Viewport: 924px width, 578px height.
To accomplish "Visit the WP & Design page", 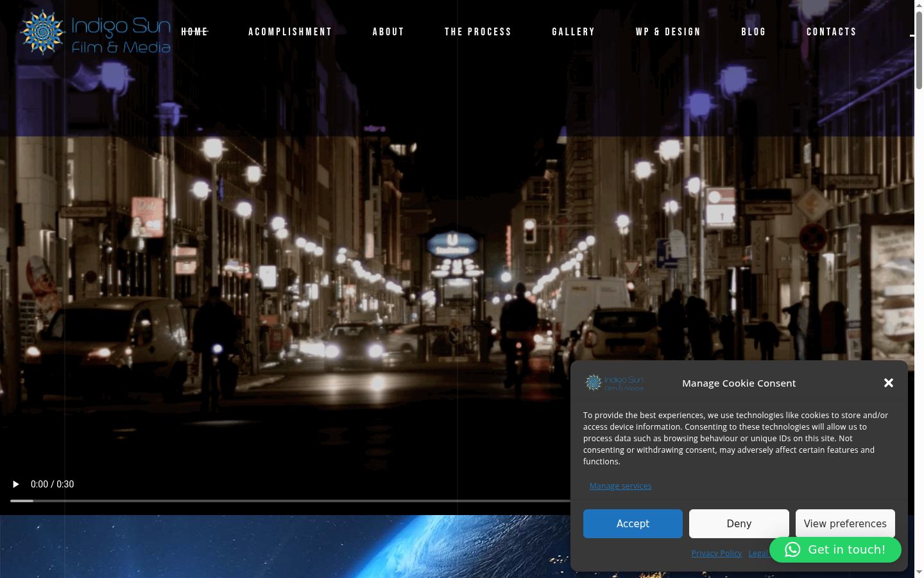I will (668, 31).
